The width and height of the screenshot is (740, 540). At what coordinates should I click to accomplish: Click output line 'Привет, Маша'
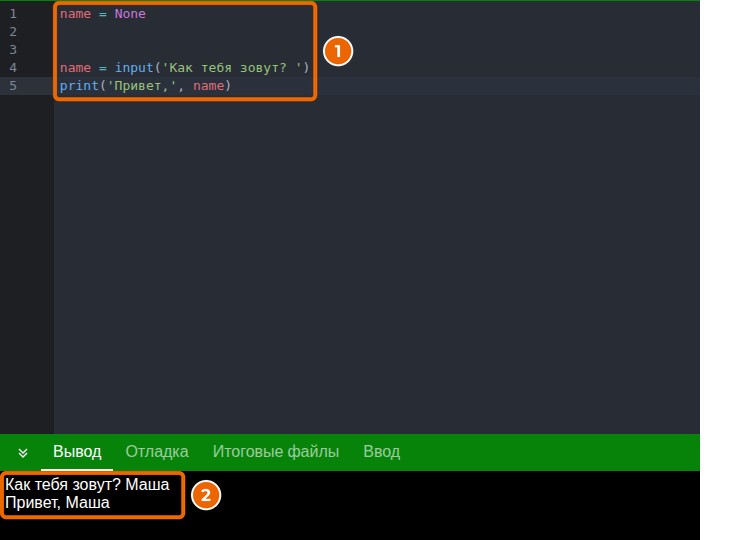click(x=57, y=503)
